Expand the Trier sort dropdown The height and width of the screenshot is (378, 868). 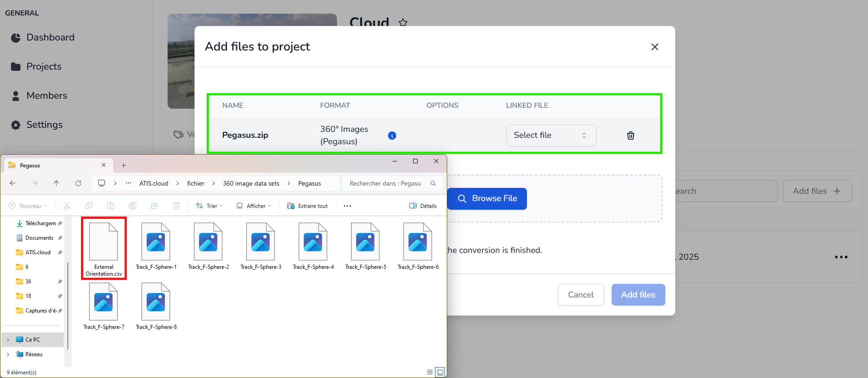click(209, 206)
